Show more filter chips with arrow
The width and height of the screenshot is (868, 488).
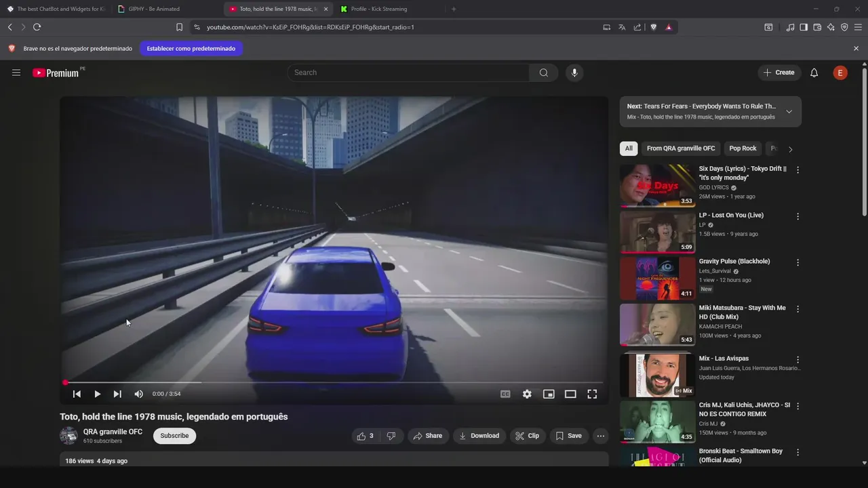coord(790,149)
